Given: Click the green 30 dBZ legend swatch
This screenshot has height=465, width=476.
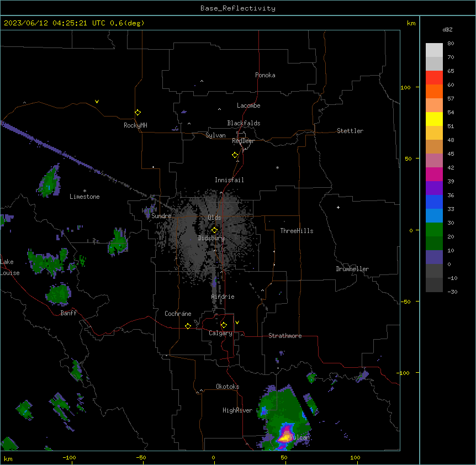Looking at the screenshot, I should coord(434,230).
